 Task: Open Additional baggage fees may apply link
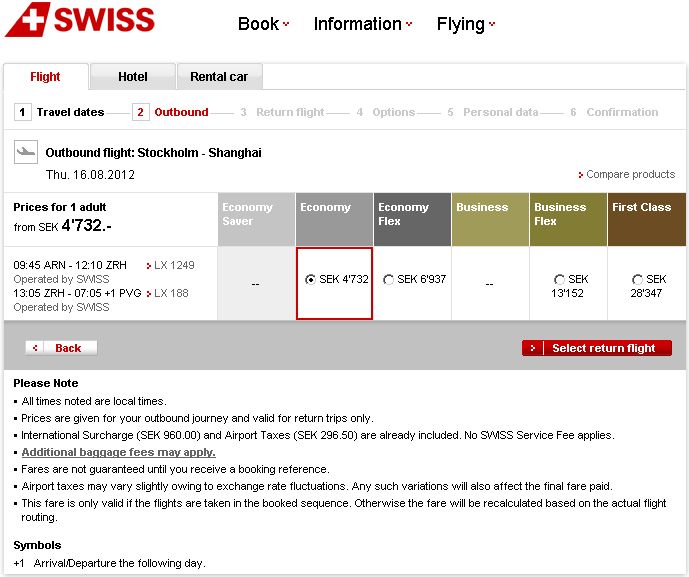pos(118,452)
